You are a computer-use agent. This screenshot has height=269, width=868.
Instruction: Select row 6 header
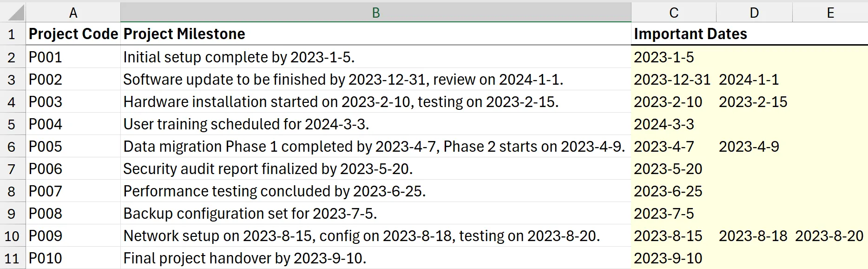[12, 147]
